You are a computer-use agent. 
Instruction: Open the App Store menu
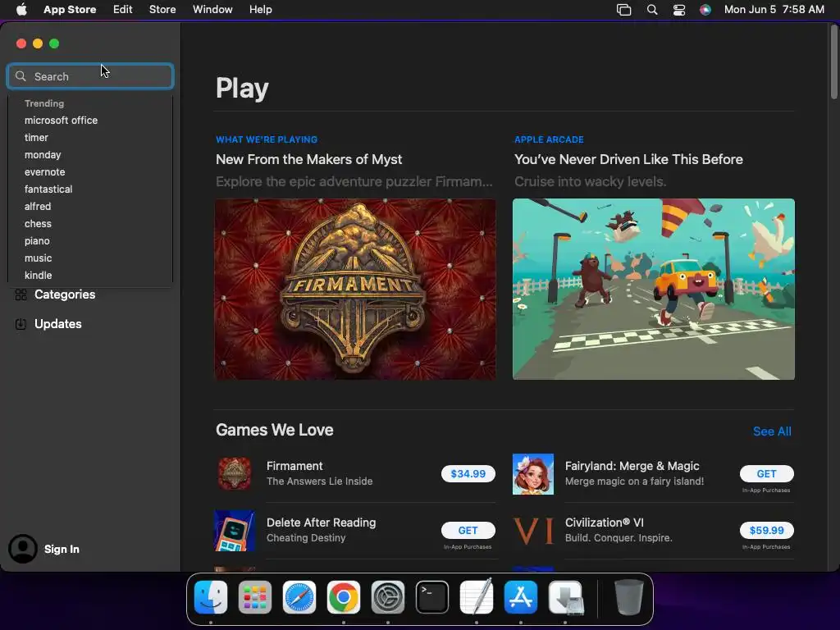click(70, 10)
